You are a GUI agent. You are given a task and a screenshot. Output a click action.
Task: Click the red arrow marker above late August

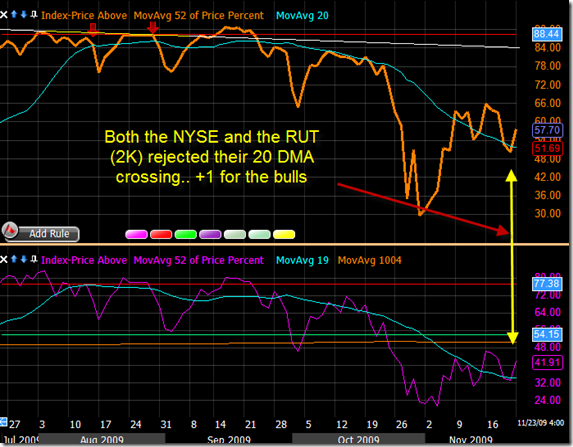(x=153, y=28)
